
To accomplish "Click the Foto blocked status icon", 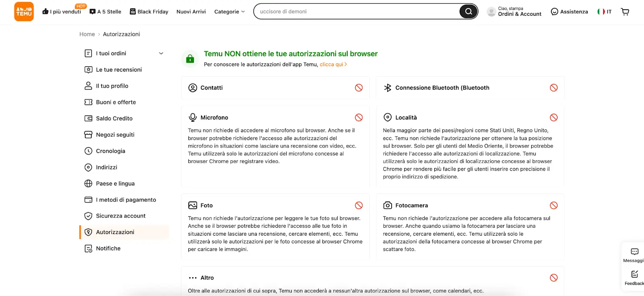I will [x=359, y=205].
